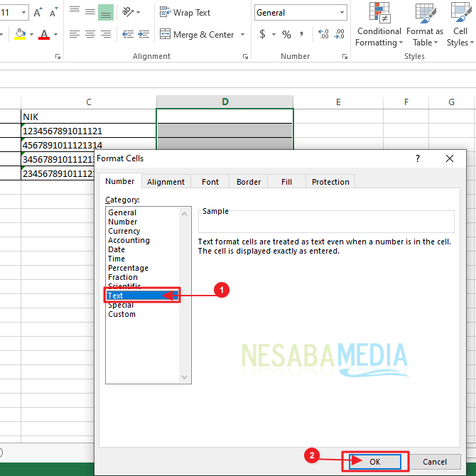Click Cancel in Format Cells dialog
The height and width of the screenshot is (476, 476).
[x=436, y=462]
